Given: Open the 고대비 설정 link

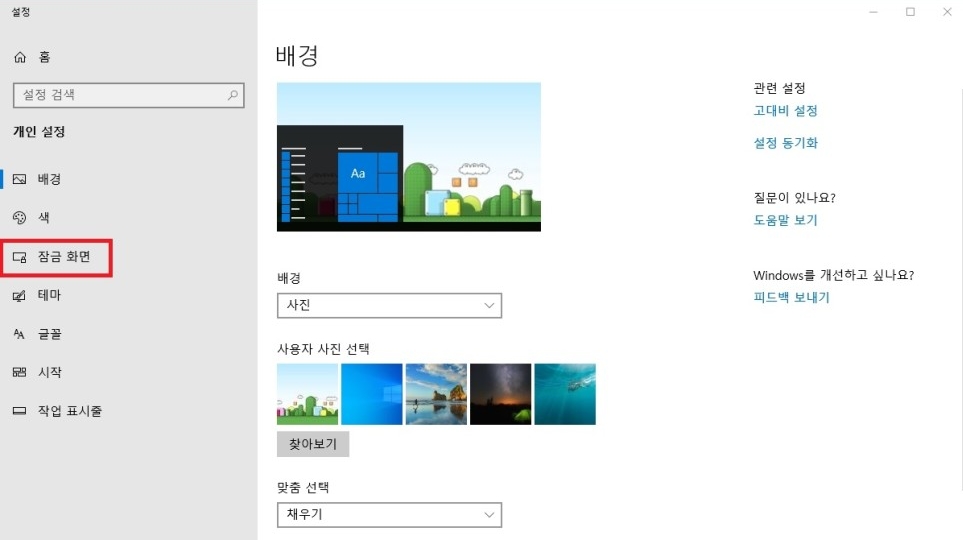Looking at the screenshot, I should pyautogui.click(x=786, y=111).
